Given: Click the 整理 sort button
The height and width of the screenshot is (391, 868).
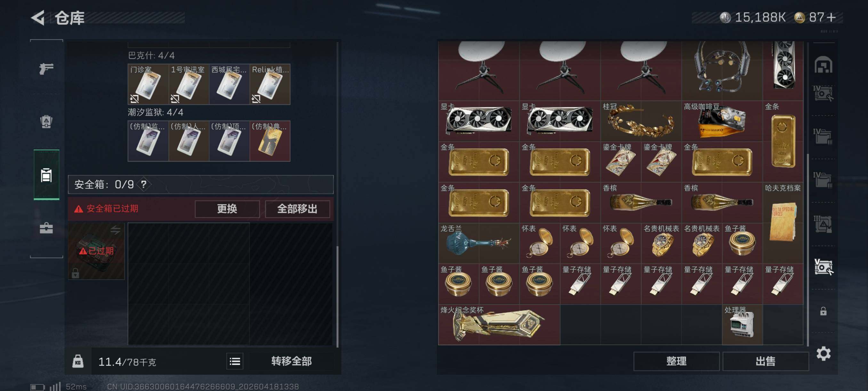Looking at the screenshot, I should [x=676, y=361].
